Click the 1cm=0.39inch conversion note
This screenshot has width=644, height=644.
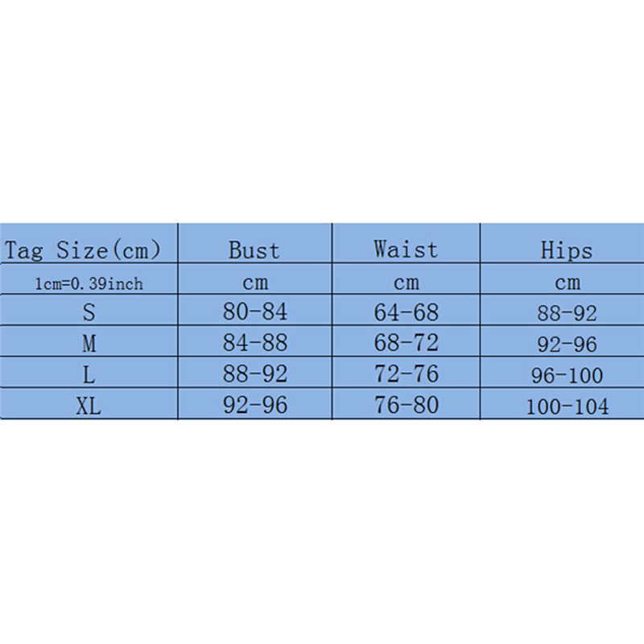click(89, 283)
